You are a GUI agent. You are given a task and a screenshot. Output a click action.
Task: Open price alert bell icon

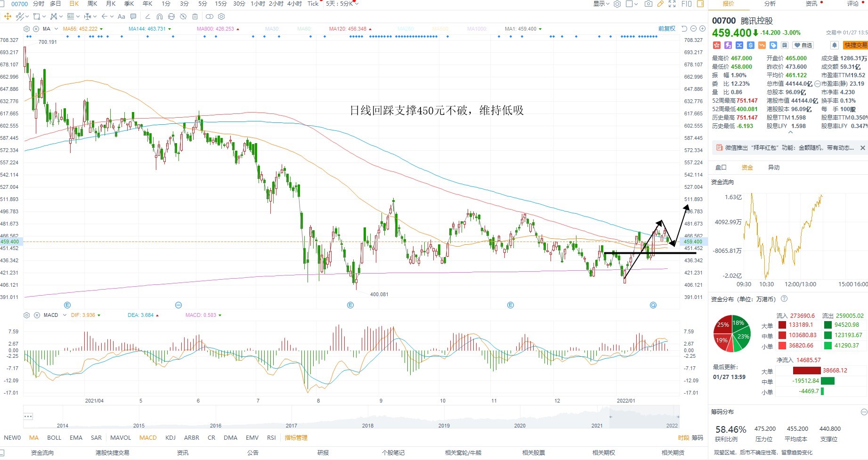(x=834, y=45)
